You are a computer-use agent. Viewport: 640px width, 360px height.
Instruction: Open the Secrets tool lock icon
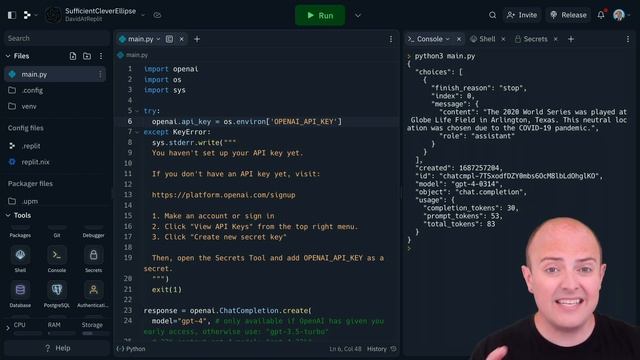pyautogui.click(x=93, y=256)
